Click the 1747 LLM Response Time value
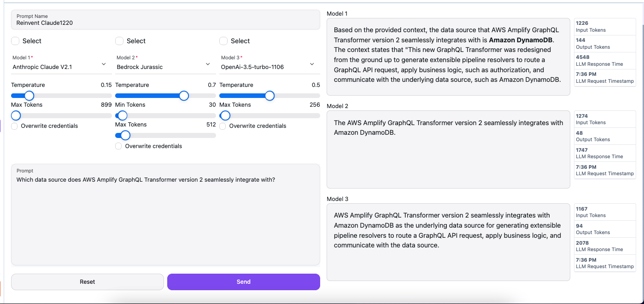This screenshot has height=304, width=644. [x=583, y=150]
